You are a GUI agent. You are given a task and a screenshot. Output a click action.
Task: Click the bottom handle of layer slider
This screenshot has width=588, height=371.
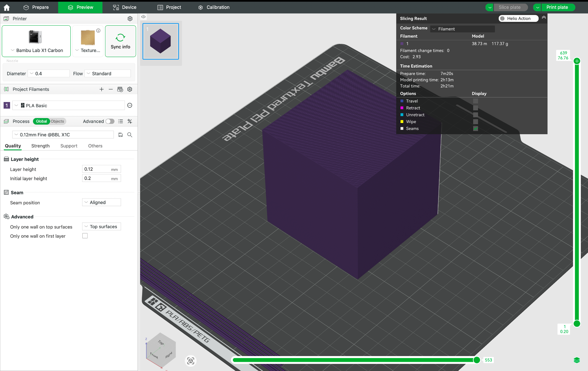tap(577, 324)
